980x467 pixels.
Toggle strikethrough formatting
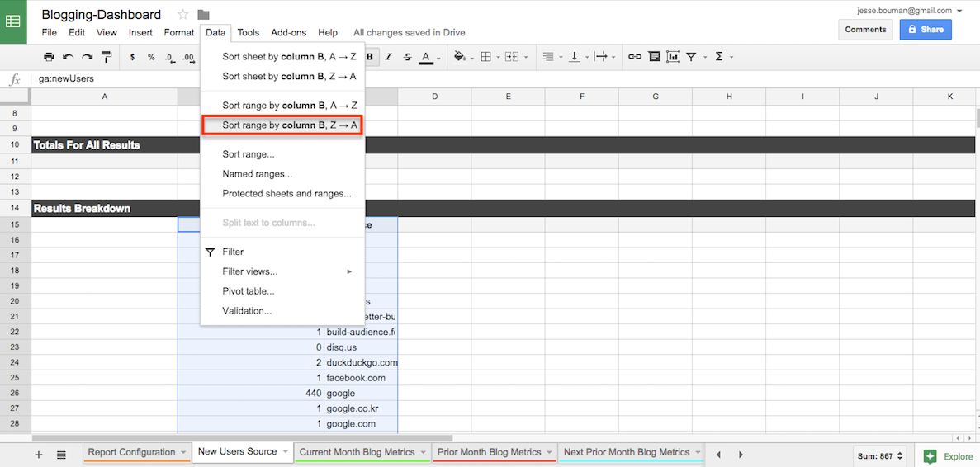[x=407, y=57]
